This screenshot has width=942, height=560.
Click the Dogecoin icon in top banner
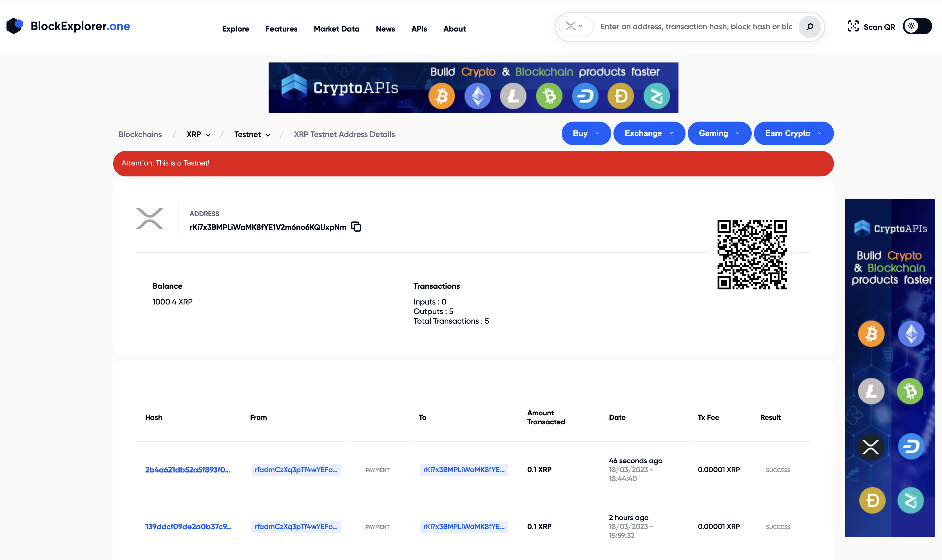620,96
